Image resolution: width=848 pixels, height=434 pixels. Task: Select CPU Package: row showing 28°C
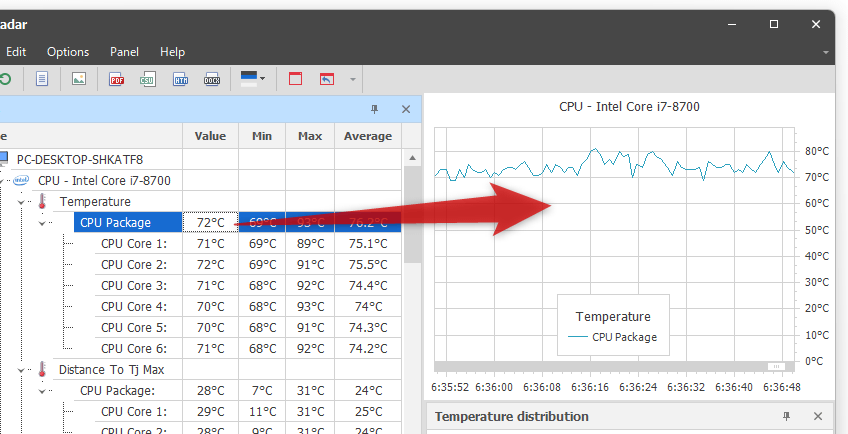[x=117, y=390]
